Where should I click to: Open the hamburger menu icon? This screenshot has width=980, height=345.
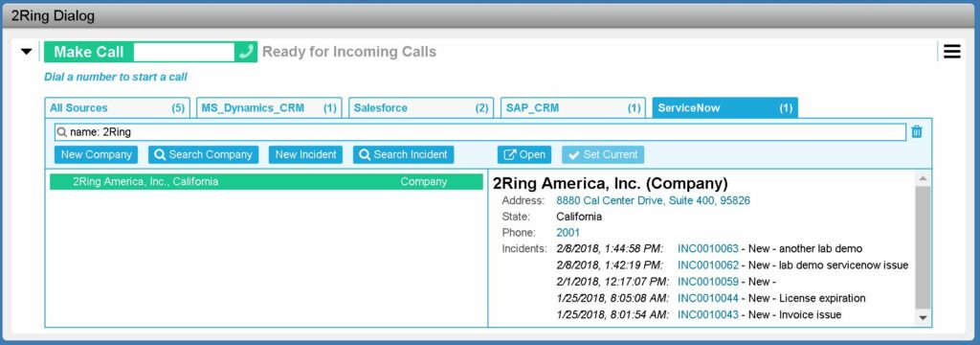[952, 52]
